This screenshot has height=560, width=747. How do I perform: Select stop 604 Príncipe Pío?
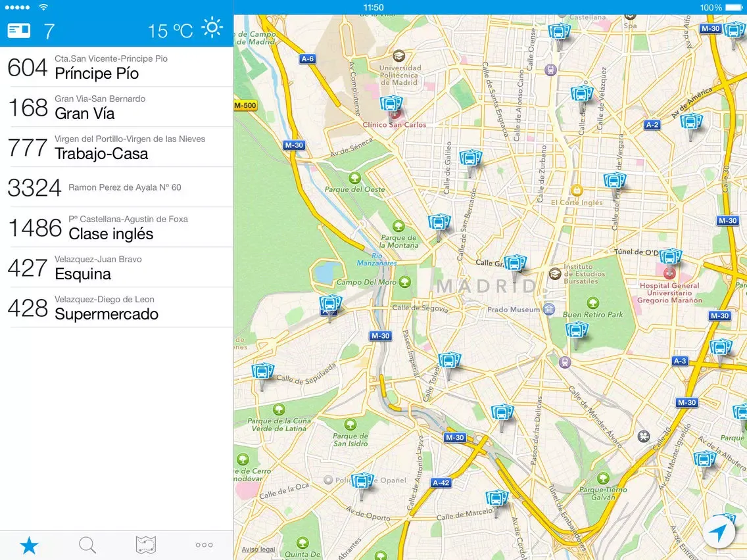(116, 67)
